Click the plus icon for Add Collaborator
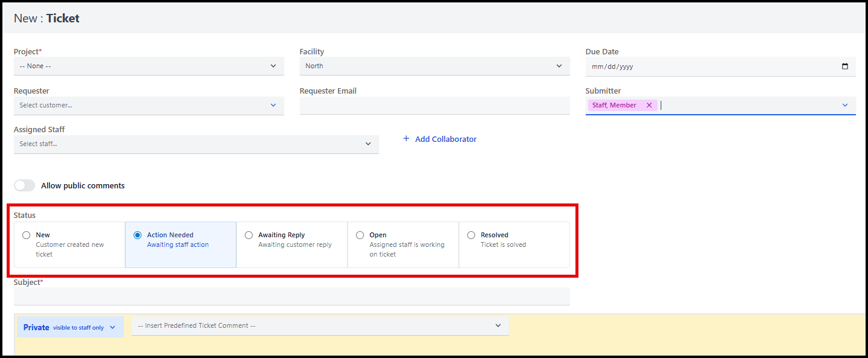Viewport: 868px width, 358px height. (406, 139)
